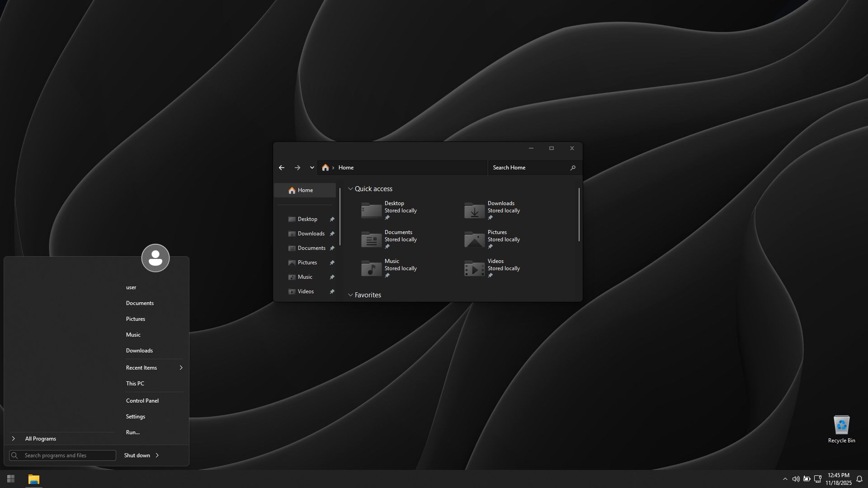Expand All Programs in Start menu

40,439
